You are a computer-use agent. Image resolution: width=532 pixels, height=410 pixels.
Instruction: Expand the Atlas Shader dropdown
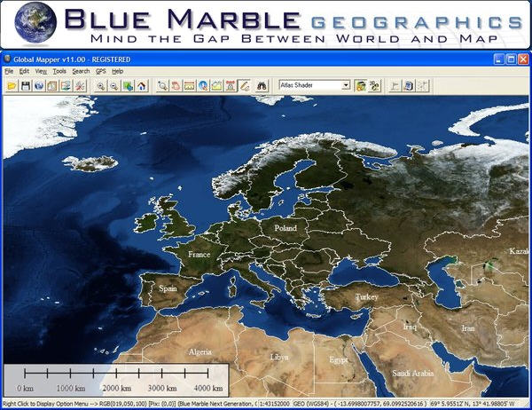pos(346,85)
